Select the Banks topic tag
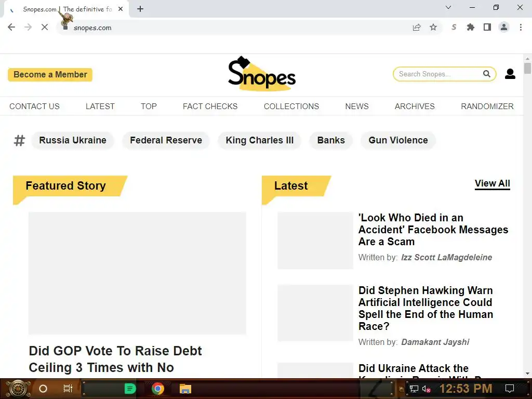The width and height of the screenshot is (532, 399). (331, 140)
